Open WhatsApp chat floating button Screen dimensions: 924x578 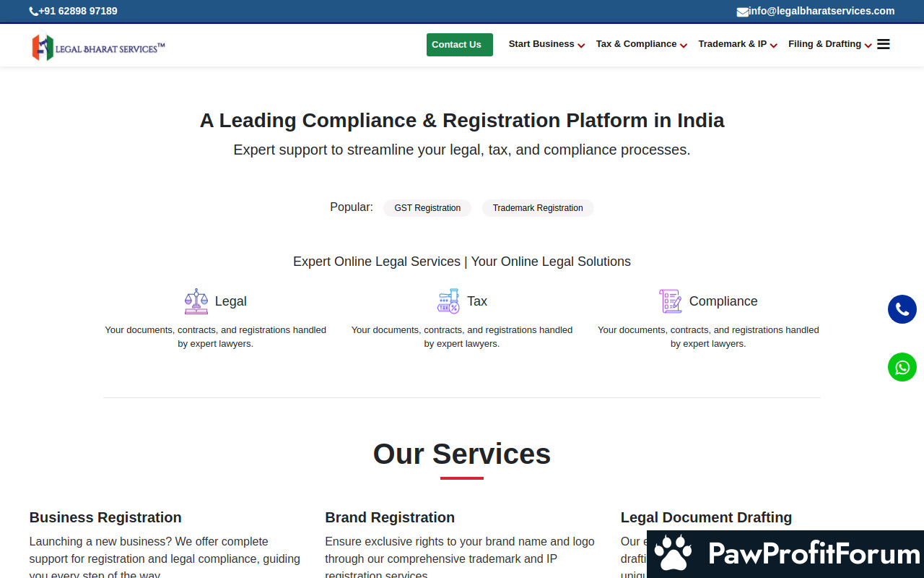click(902, 367)
